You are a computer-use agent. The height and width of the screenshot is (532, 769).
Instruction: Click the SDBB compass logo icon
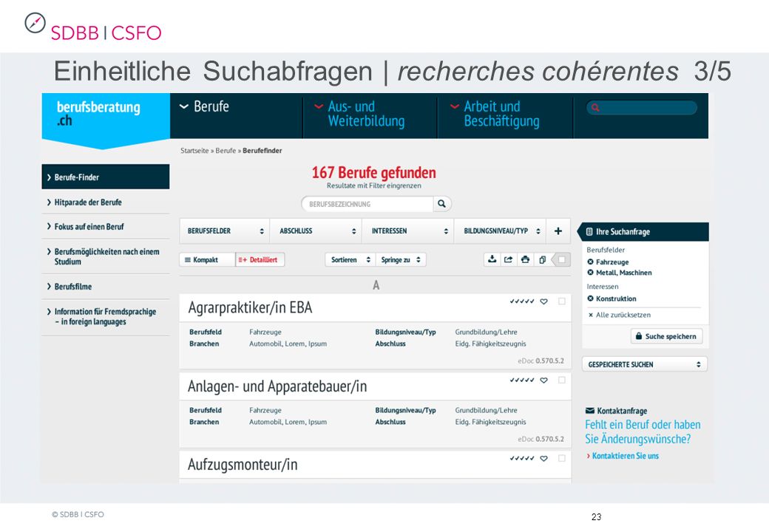click(35, 23)
